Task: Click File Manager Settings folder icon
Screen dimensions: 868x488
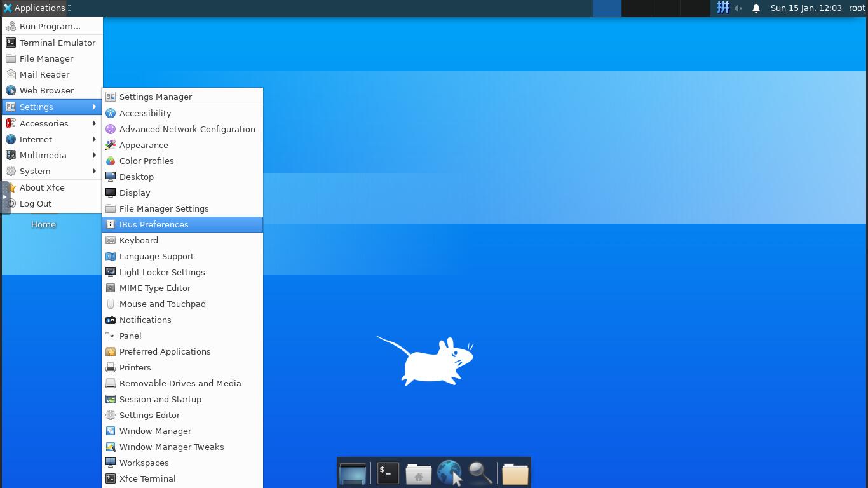Action: point(111,208)
